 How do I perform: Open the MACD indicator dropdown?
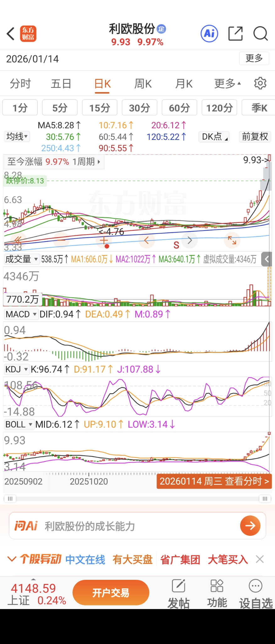pyautogui.click(x=21, y=314)
